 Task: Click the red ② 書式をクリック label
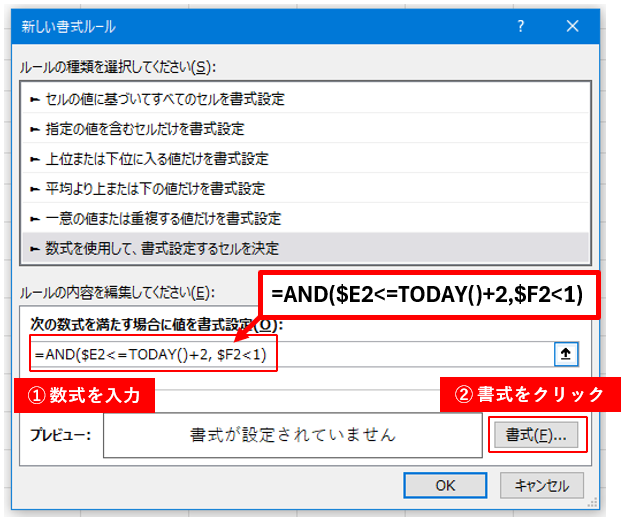pyautogui.click(x=523, y=395)
